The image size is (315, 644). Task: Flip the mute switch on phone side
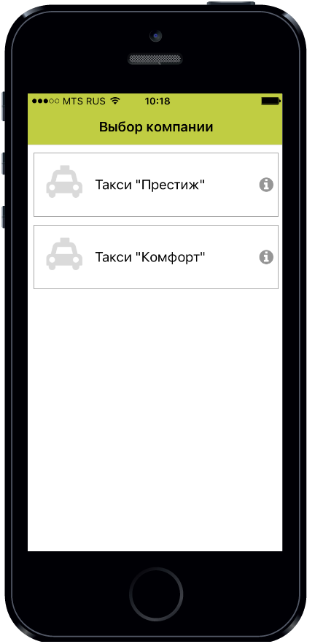point(2,106)
